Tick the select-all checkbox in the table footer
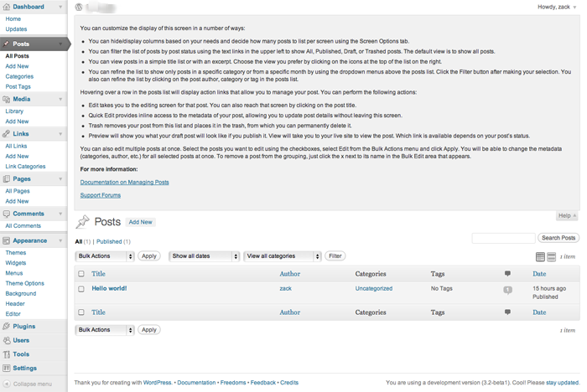 pyautogui.click(x=81, y=312)
